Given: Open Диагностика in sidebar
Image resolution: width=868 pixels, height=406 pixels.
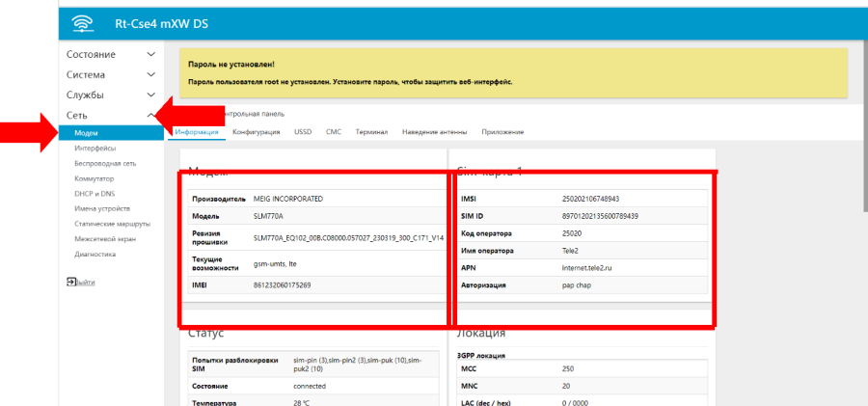Looking at the screenshot, I should tap(95, 255).
